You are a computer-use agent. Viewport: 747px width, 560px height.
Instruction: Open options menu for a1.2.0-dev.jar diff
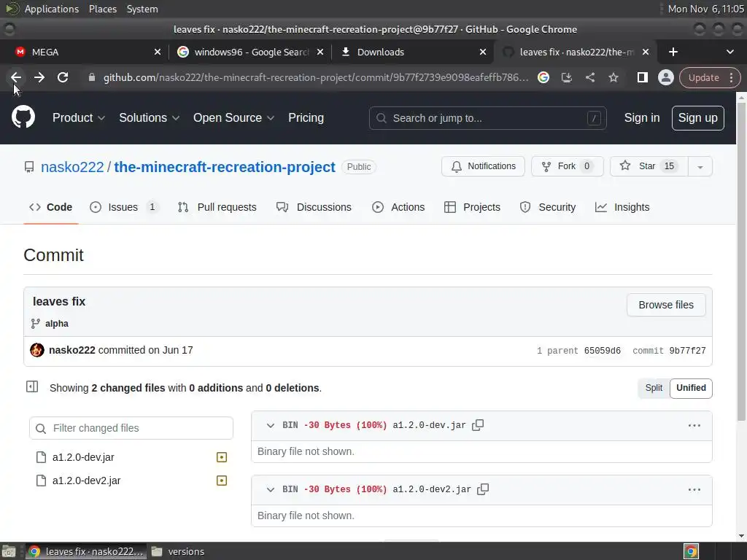[694, 426]
